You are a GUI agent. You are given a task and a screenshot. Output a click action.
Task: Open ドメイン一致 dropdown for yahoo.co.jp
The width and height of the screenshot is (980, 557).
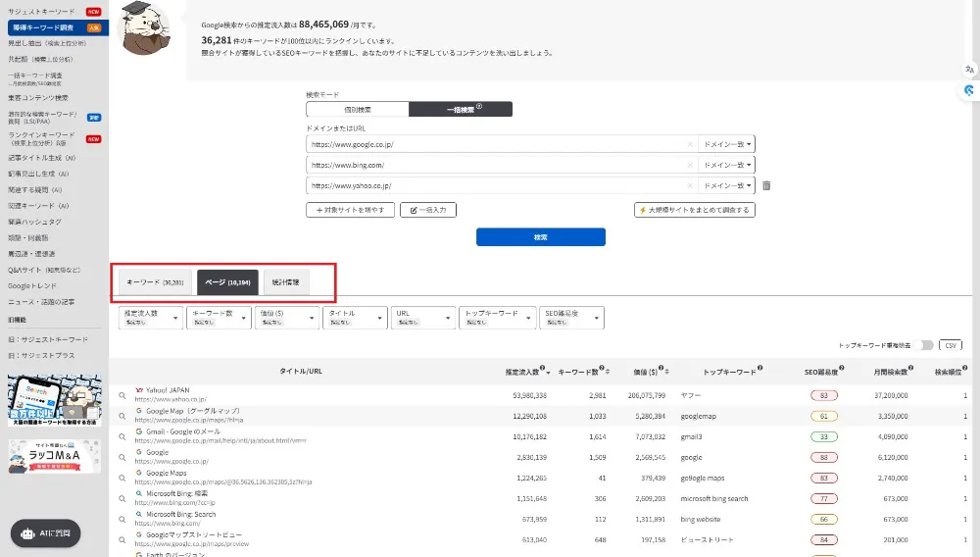(x=727, y=185)
